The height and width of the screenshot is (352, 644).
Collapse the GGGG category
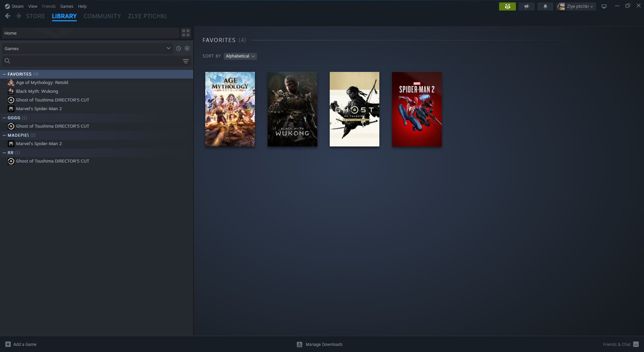[x=5, y=118]
